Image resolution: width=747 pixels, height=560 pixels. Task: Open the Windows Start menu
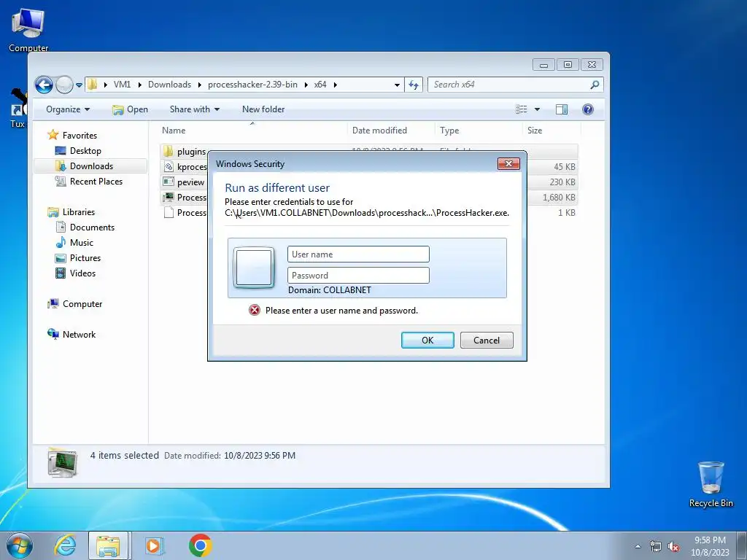point(20,545)
